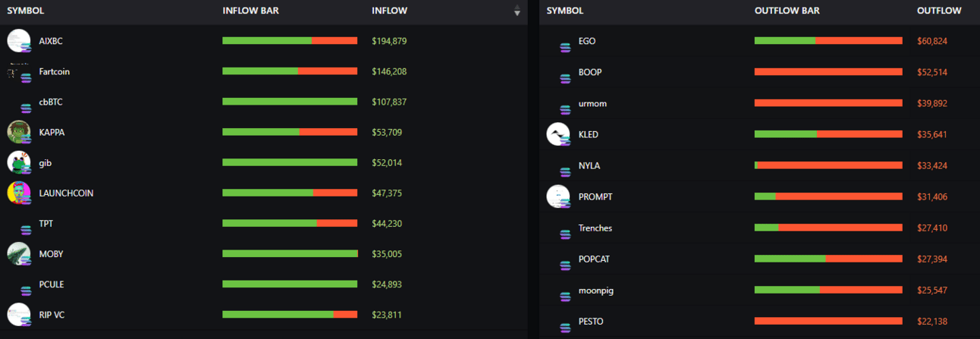The height and width of the screenshot is (339, 980).
Task: Click the AIXBC inflow bar
Action: coord(290,40)
